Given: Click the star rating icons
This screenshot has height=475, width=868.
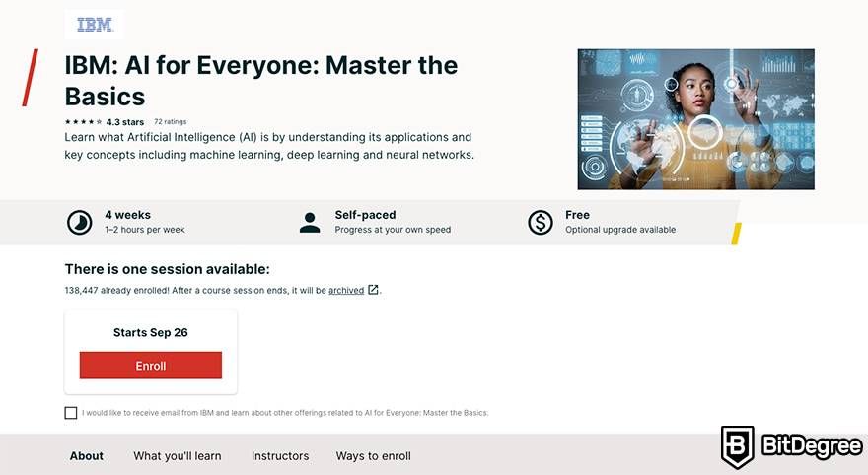Looking at the screenshot, I should (x=83, y=121).
